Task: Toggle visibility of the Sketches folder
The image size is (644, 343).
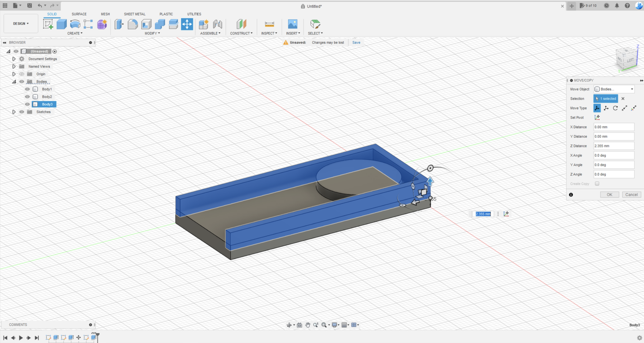Action: pos(22,112)
